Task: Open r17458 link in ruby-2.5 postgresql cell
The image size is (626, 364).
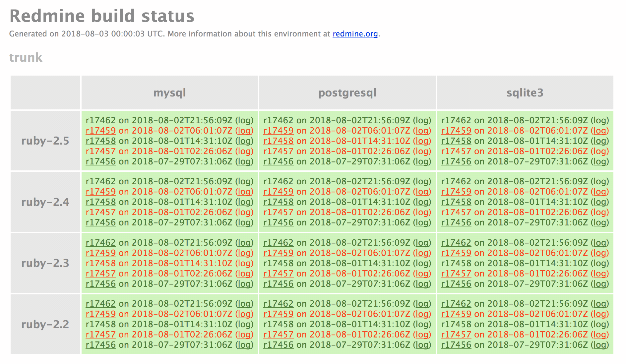Action: click(x=279, y=141)
